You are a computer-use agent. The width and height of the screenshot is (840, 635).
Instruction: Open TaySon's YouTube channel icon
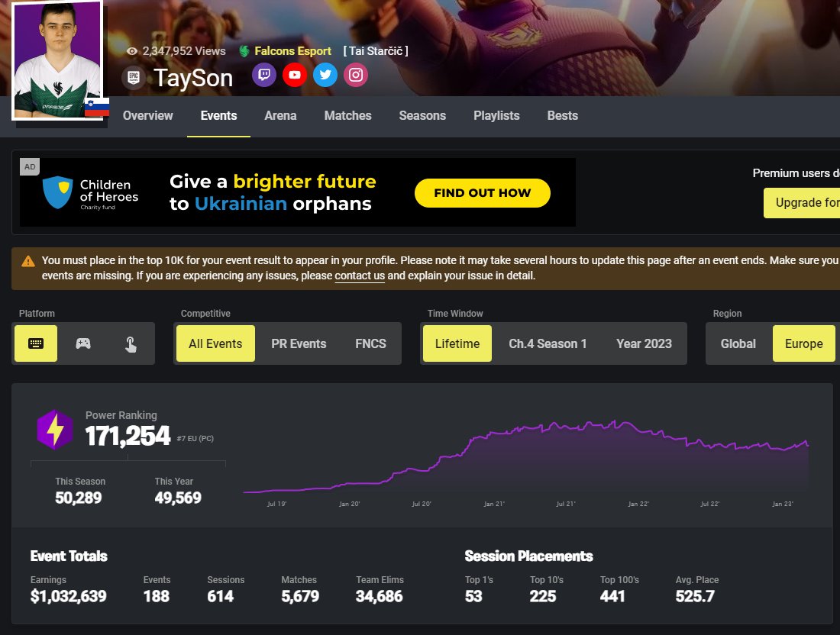pyautogui.click(x=295, y=75)
